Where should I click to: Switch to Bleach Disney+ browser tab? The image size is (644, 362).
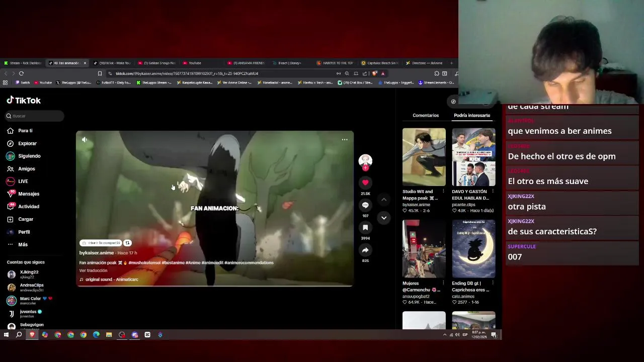289,63
